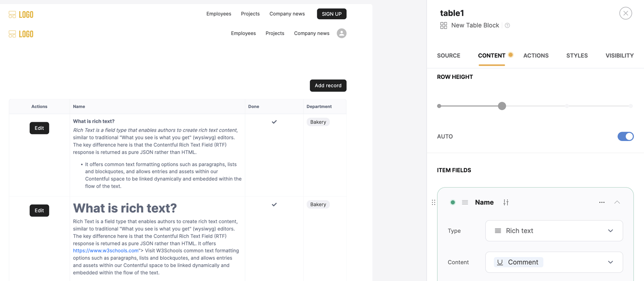644x281 pixels.
Task: Toggle the AUTO row height switch
Action: click(625, 136)
